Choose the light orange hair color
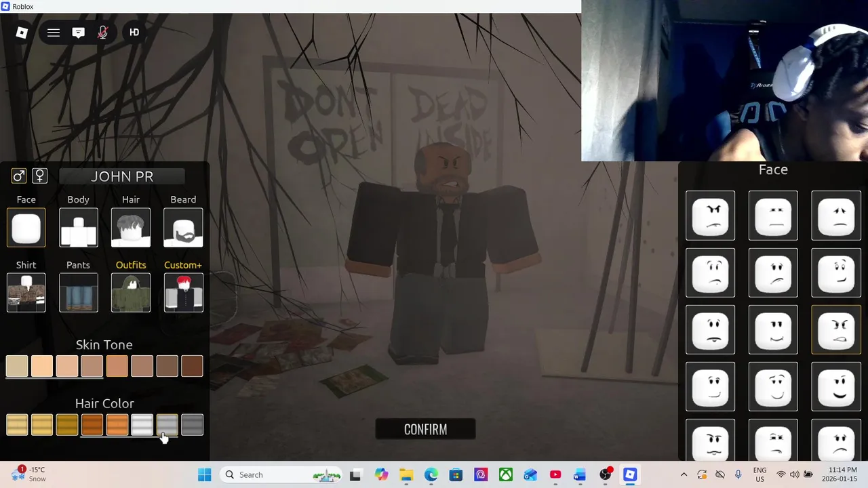Viewport: 868px width, 488px height. [x=117, y=425]
